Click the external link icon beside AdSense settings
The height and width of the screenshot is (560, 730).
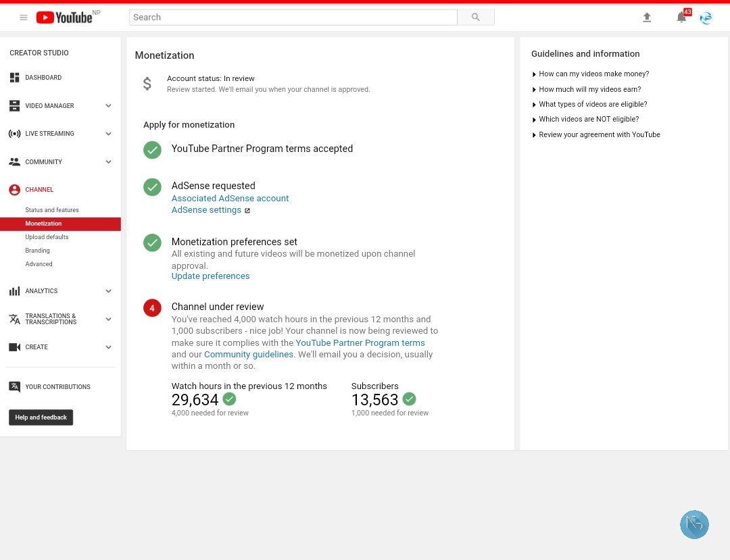(x=247, y=211)
